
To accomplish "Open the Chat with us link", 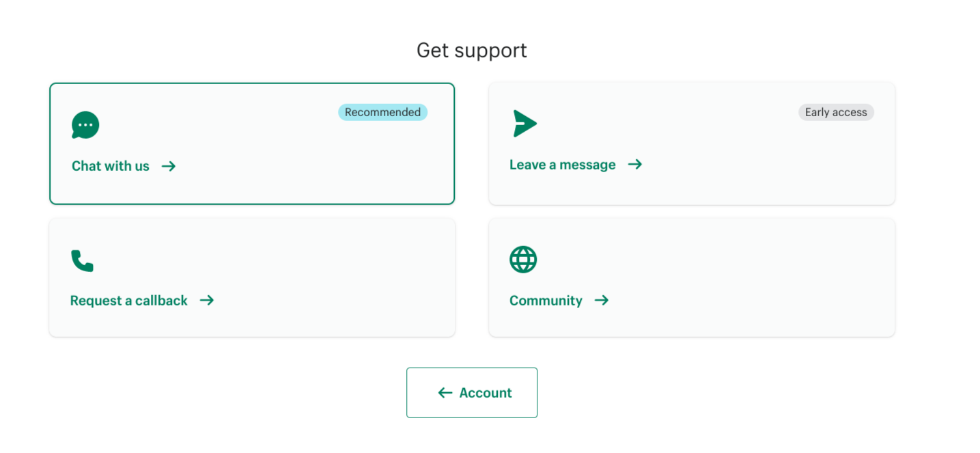I will 111,166.
